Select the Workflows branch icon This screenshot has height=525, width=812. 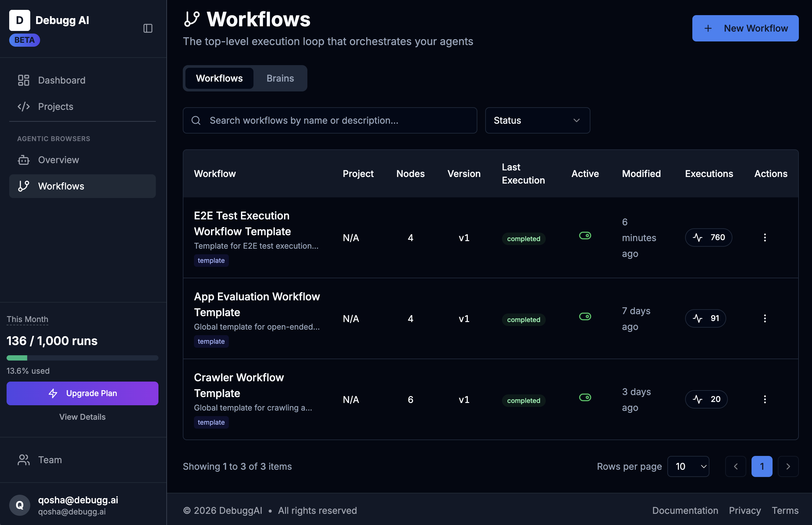point(23,186)
